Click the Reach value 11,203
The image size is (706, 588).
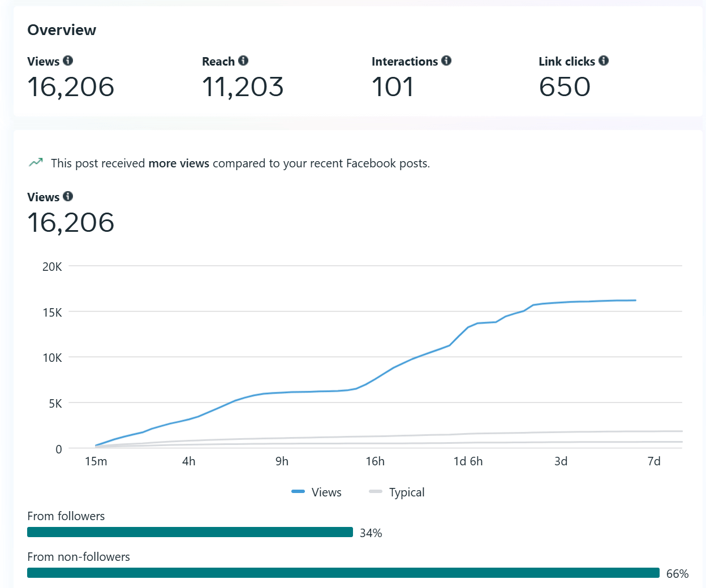click(x=243, y=87)
